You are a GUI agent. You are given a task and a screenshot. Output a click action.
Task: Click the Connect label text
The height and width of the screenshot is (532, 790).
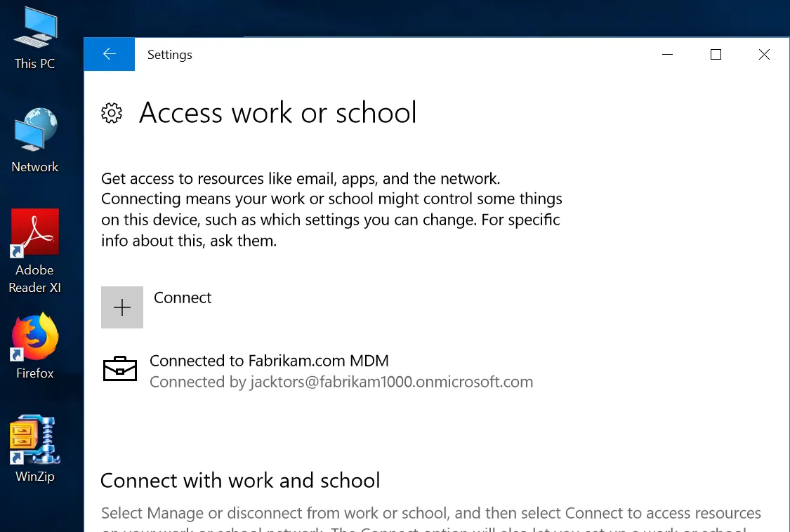click(183, 298)
